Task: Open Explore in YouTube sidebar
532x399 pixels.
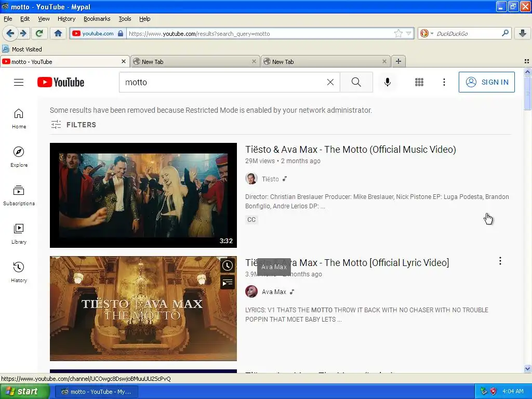Action: [x=19, y=157]
